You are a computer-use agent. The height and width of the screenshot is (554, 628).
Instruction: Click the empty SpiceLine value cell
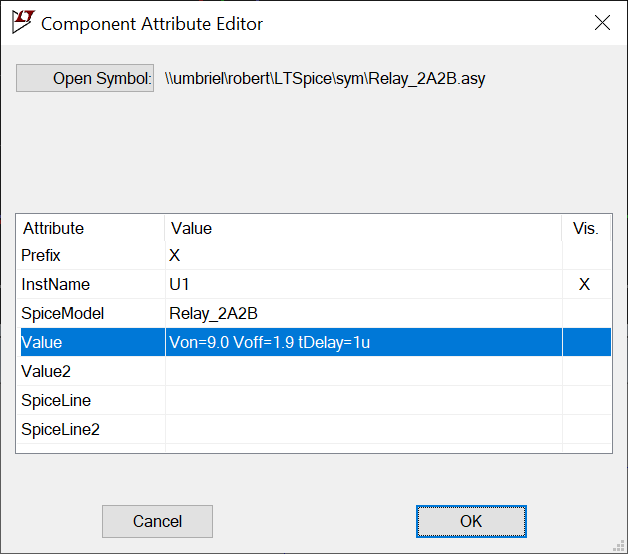(362, 400)
